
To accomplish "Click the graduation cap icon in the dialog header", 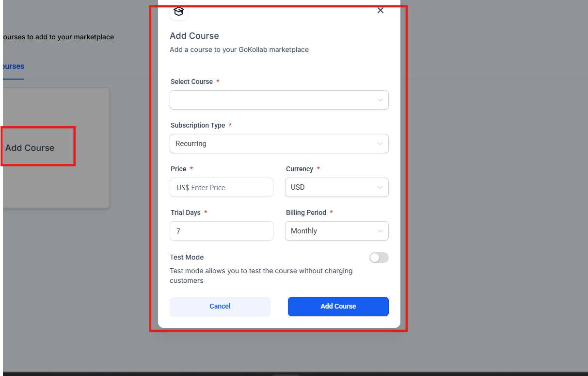I will (179, 12).
